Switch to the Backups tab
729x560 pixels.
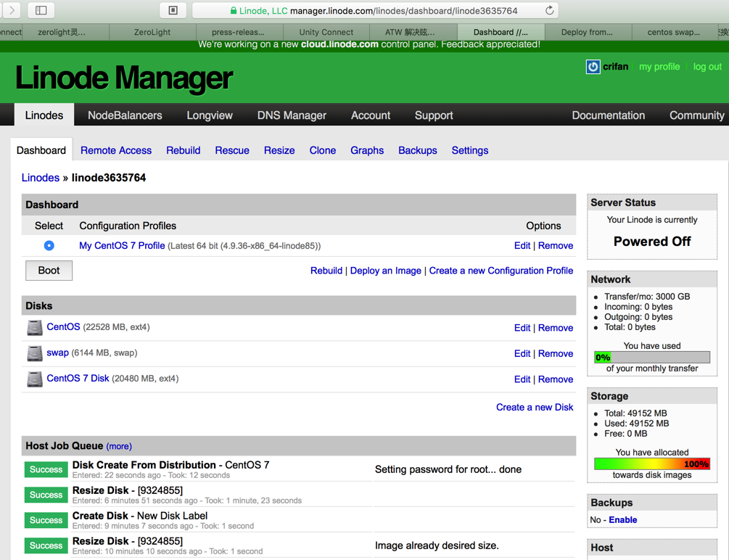(418, 150)
